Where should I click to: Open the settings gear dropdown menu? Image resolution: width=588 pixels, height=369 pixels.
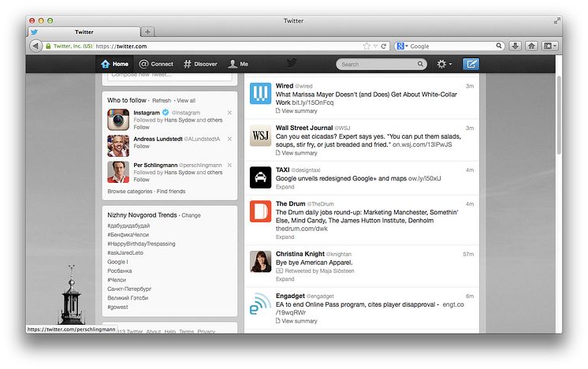point(444,64)
